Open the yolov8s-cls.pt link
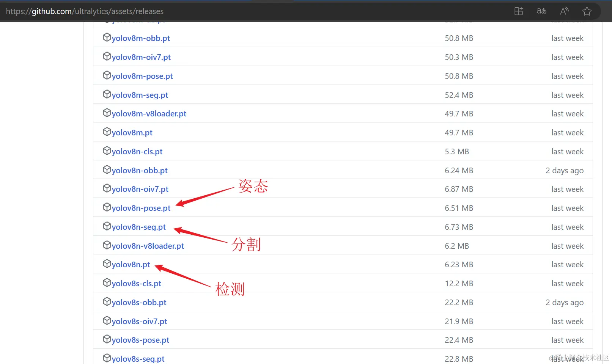 click(137, 284)
